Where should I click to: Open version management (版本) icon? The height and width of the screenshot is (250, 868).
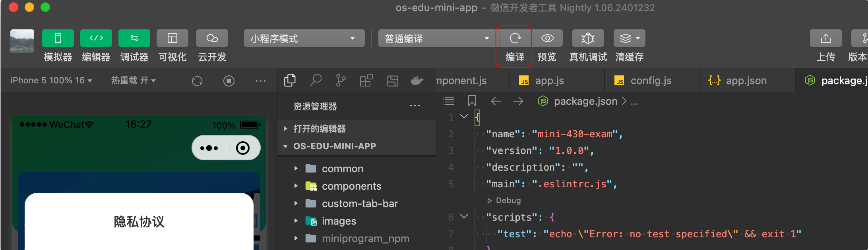click(860, 38)
